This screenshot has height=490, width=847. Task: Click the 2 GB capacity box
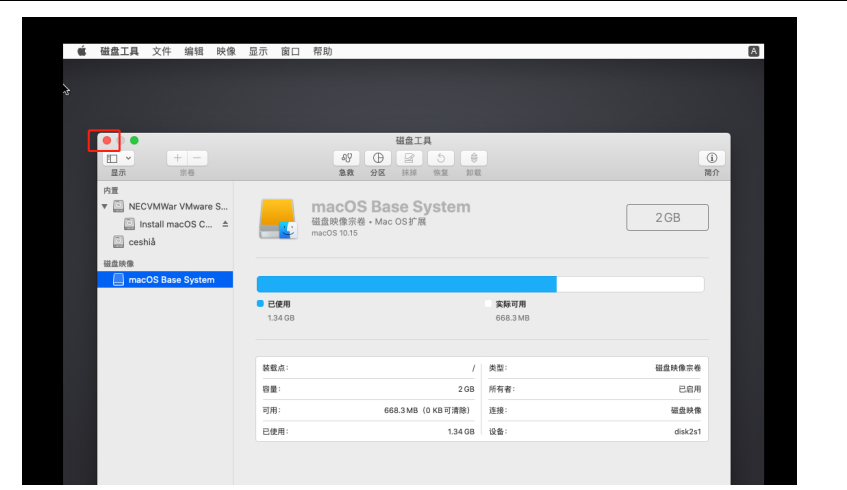pyautogui.click(x=667, y=217)
